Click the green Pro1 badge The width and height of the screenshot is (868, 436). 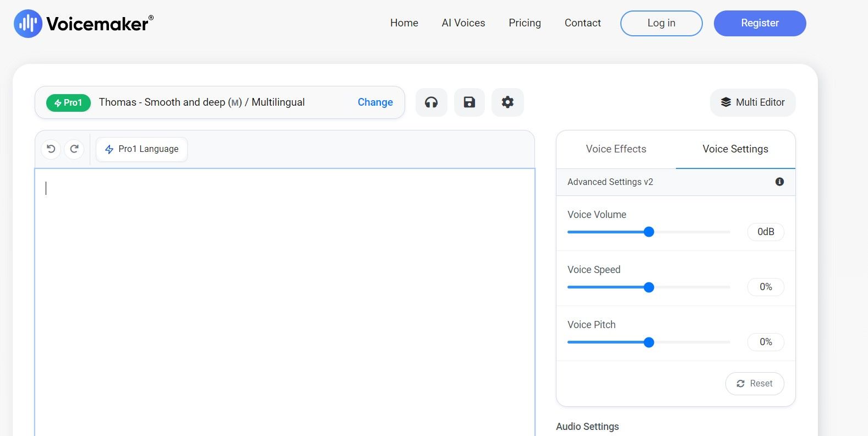[x=68, y=103]
